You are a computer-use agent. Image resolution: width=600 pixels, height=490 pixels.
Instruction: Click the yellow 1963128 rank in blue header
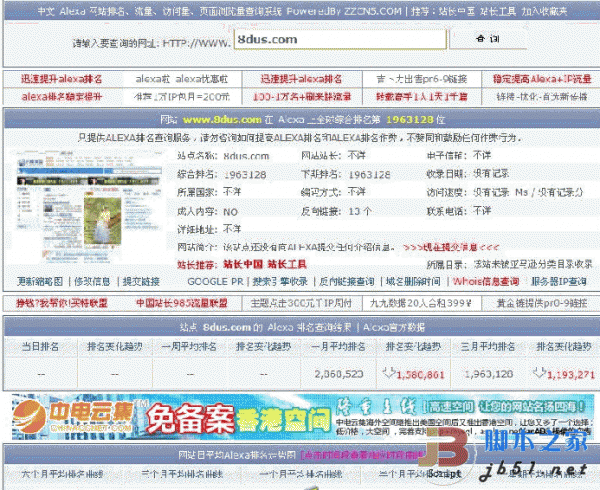pos(410,120)
